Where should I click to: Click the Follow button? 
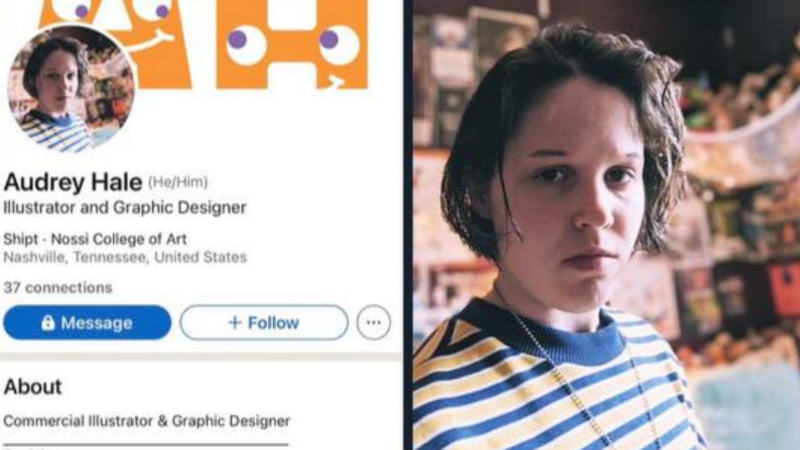click(x=264, y=322)
